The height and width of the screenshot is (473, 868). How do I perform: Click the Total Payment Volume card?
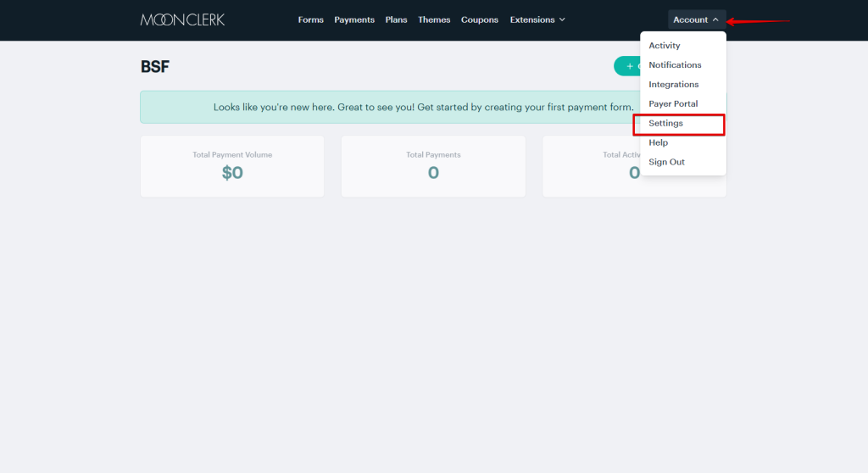coord(232,166)
